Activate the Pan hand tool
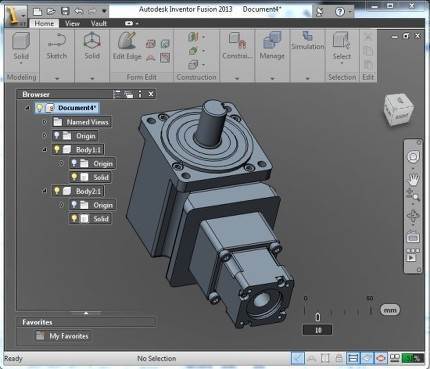Screen dimensions: 430x369 413,179
